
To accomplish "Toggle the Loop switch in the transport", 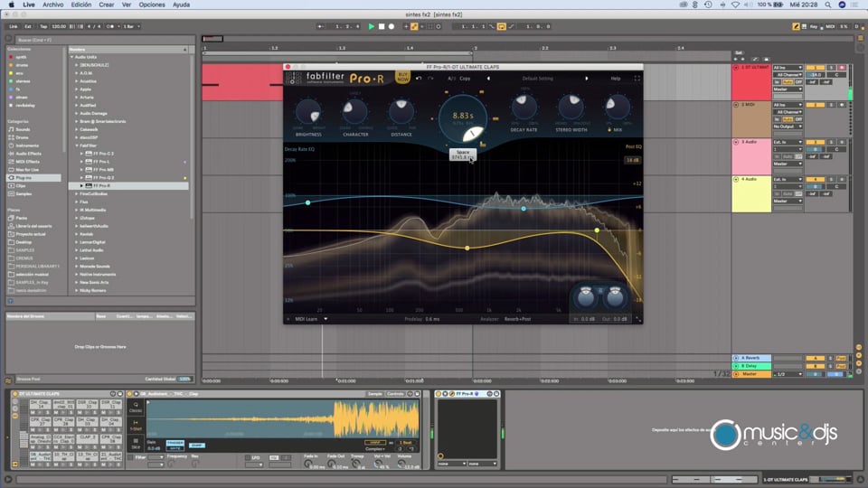I will click(x=502, y=26).
